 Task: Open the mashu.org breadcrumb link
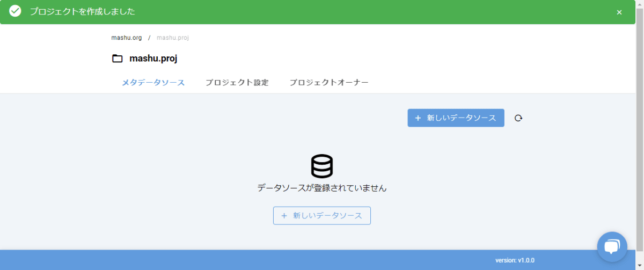tap(127, 38)
